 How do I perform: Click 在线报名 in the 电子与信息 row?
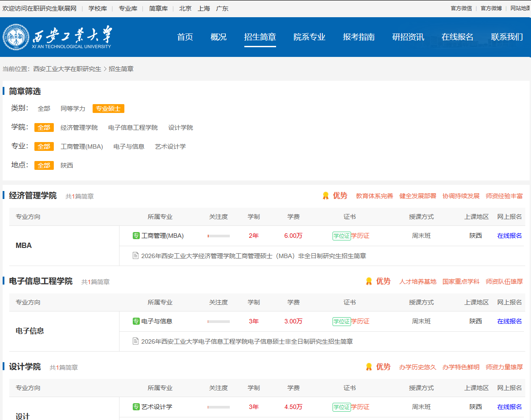tap(510, 321)
